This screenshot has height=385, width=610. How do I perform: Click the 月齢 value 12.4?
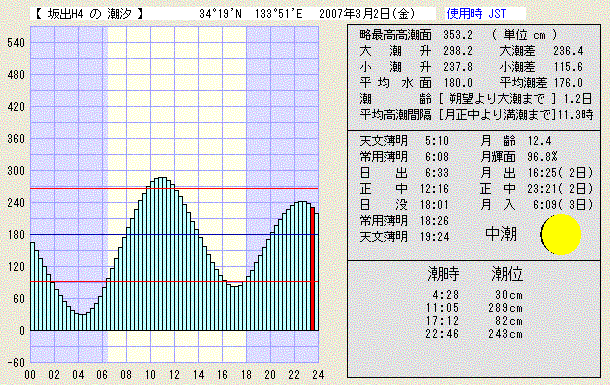[540, 141]
